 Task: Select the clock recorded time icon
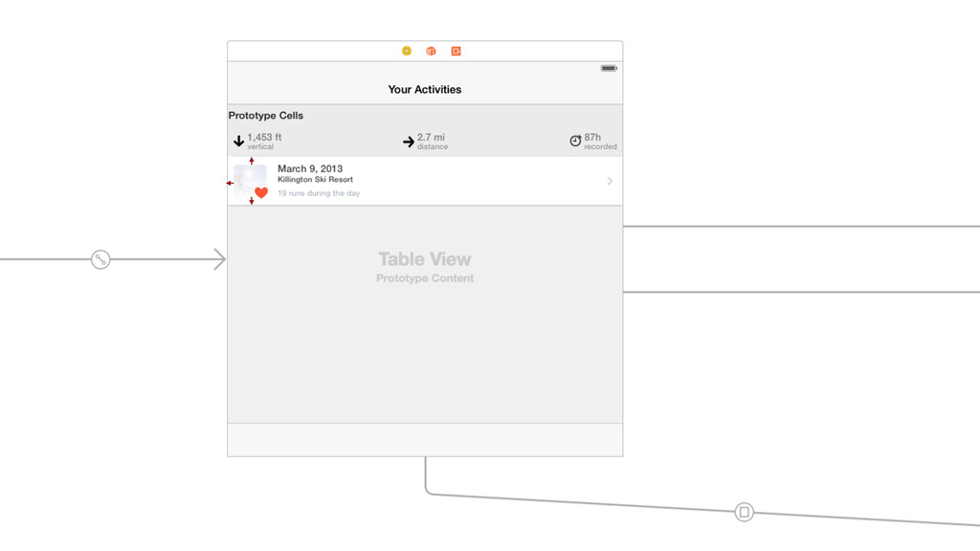tap(575, 141)
